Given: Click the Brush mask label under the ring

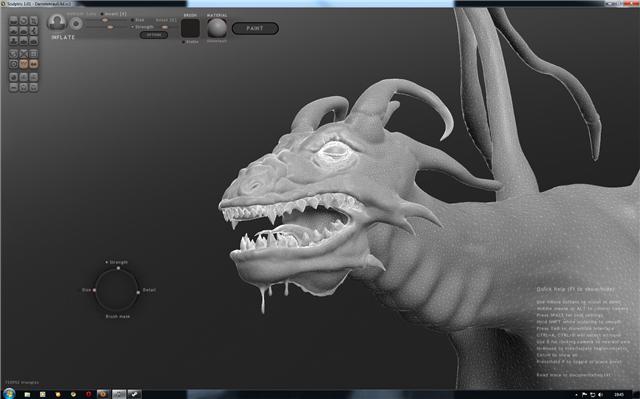Looking at the screenshot, I should [118, 317].
